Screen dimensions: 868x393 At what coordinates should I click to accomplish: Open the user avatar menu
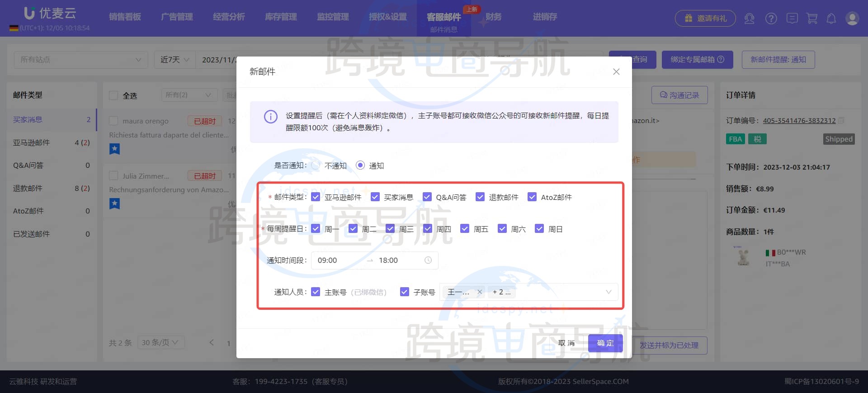click(x=852, y=19)
